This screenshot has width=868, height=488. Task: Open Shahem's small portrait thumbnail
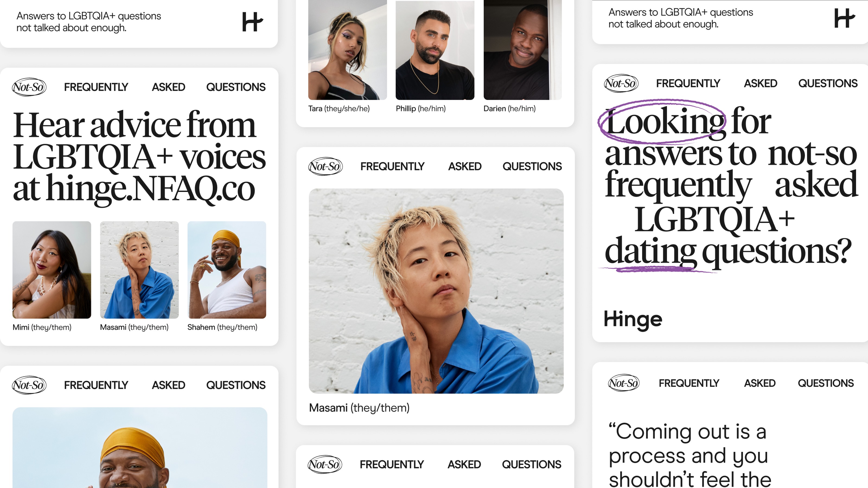coord(227,270)
